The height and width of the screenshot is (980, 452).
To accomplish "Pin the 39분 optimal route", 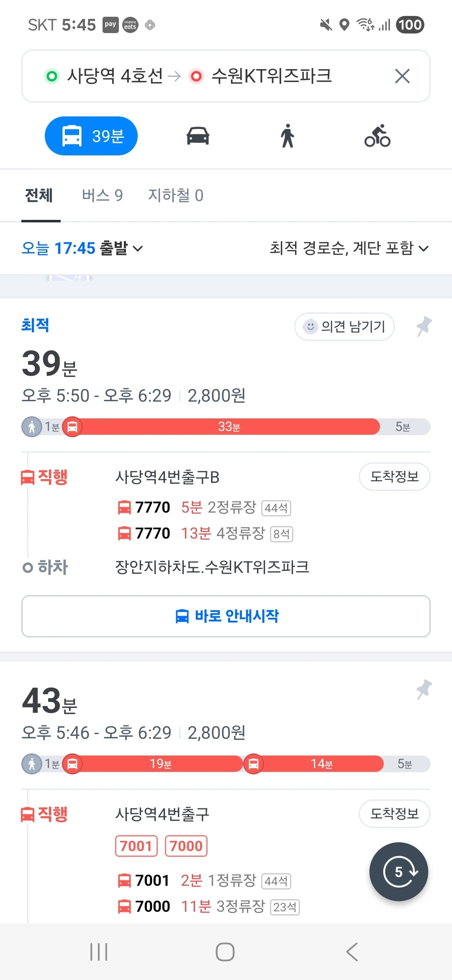I will click(424, 326).
